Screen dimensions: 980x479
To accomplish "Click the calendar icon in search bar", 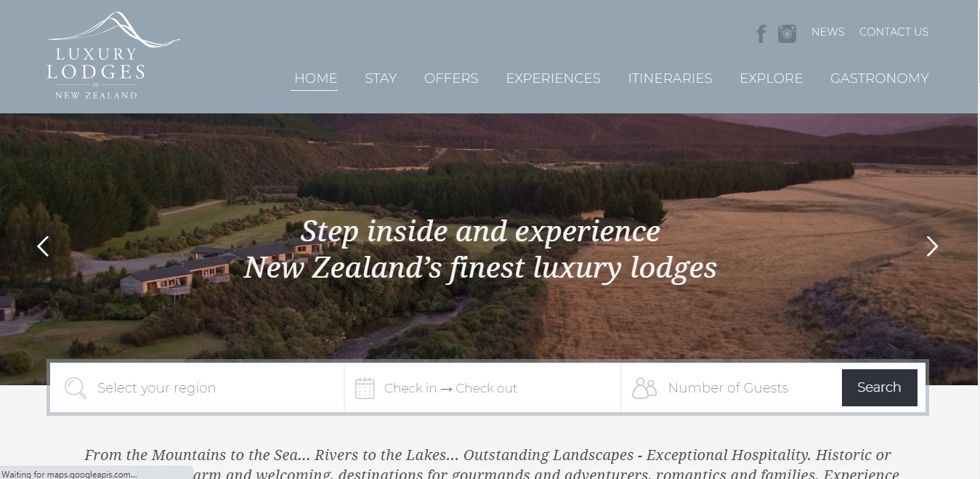I will 365,387.
